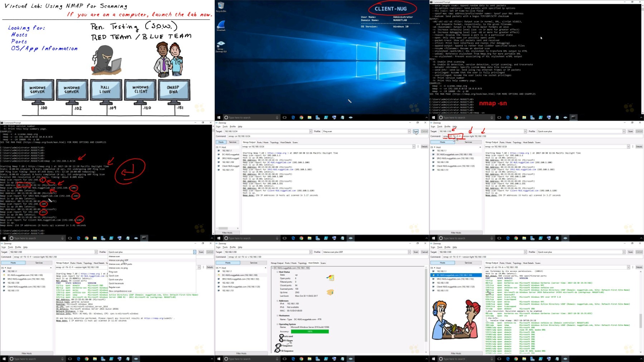Select Slow comprehensive scan from open profile list
The image size is (644, 362).
click(x=152, y=291)
